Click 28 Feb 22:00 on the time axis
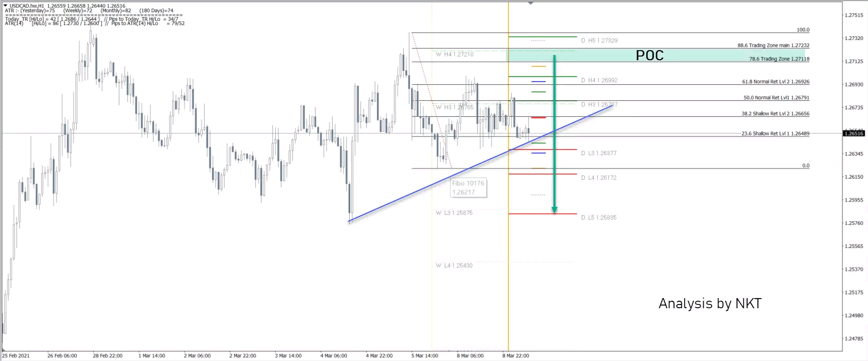The image size is (868, 361). click(x=108, y=356)
